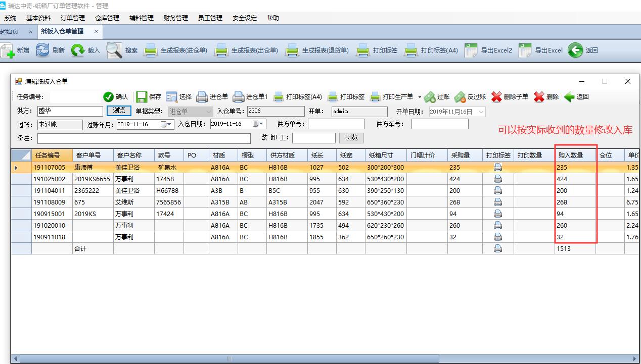
Task: Click dialog toolbar 打印标签 icon
Action: point(333,97)
